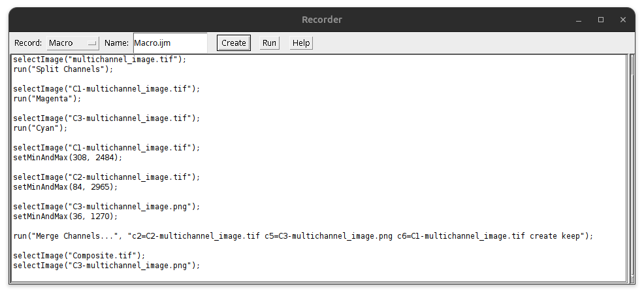644x295 pixels.
Task: Click the first selectImage("multichannel_image.tif") line
Action: pyautogui.click(x=99, y=59)
